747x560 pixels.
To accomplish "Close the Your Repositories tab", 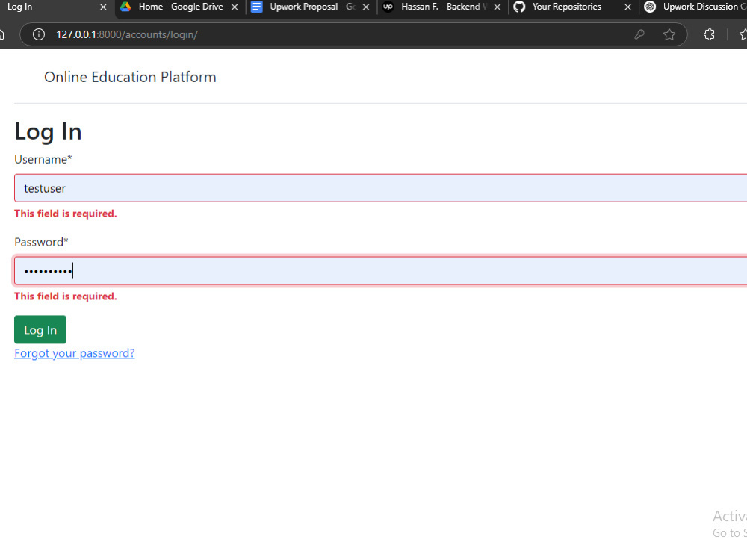I will tap(628, 7).
